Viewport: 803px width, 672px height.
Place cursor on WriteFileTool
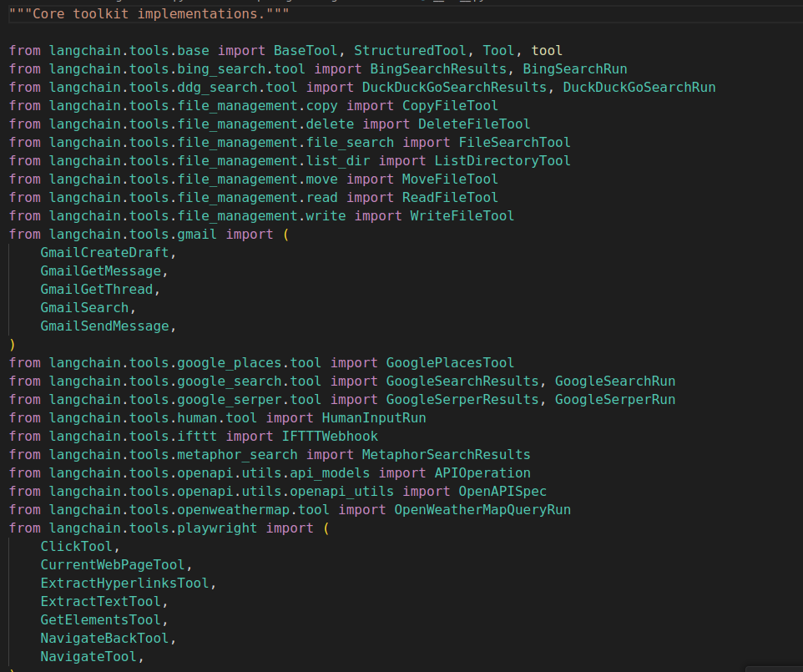(462, 216)
